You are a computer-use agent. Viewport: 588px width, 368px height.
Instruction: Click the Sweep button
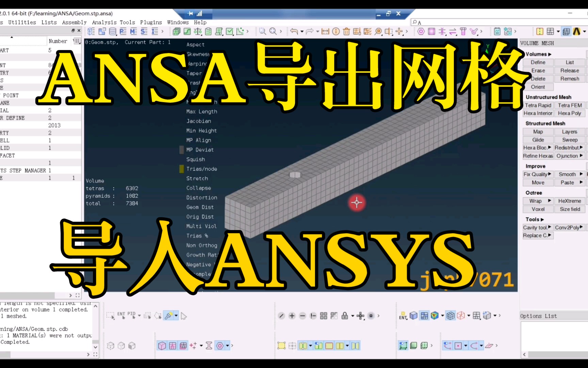[570, 140]
